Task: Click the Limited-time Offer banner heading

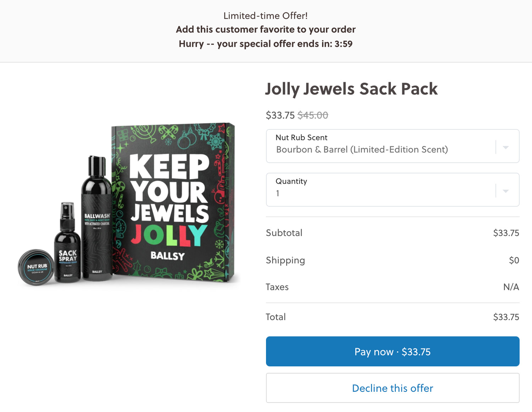Action: tap(266, 16)
